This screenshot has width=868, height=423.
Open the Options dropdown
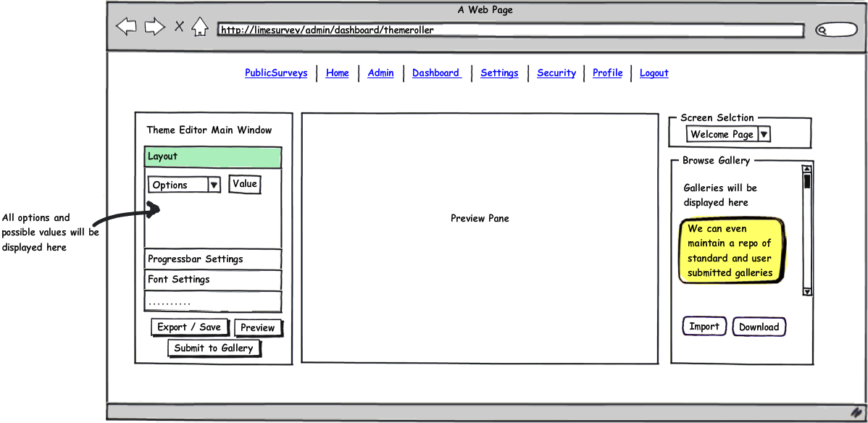pyautogui.click(x=214, y=185)
